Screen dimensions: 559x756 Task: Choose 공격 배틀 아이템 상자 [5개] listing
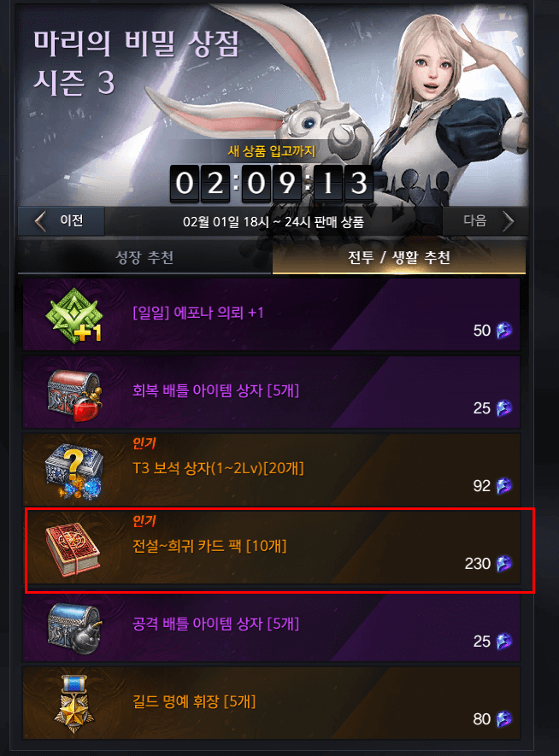pos(271,625)
